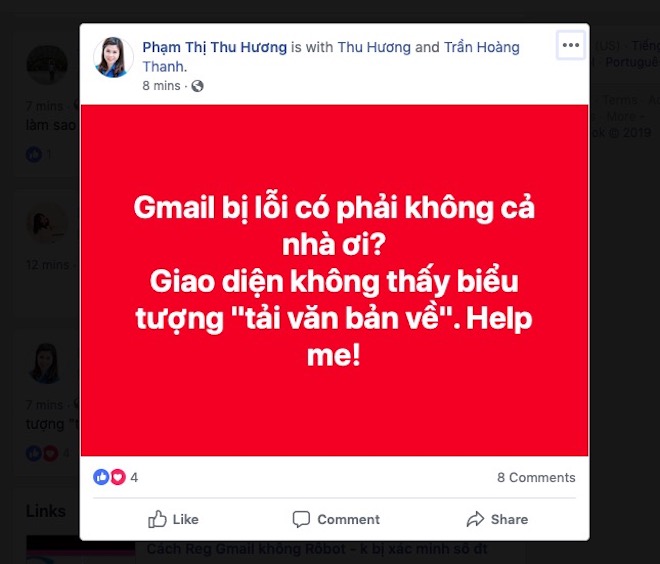Viewport: 660px width, 564px height.
Task: Open tagged friend Thu Hương's profile
Action: pyautogui.click(x=374, y=47)
